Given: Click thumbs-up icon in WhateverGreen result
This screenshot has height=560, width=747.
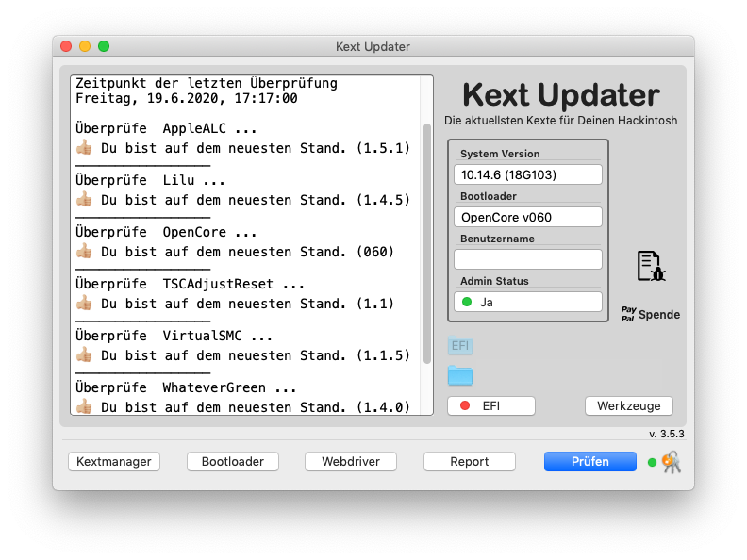Looking at the screenshot, I should tap(84, 406).
